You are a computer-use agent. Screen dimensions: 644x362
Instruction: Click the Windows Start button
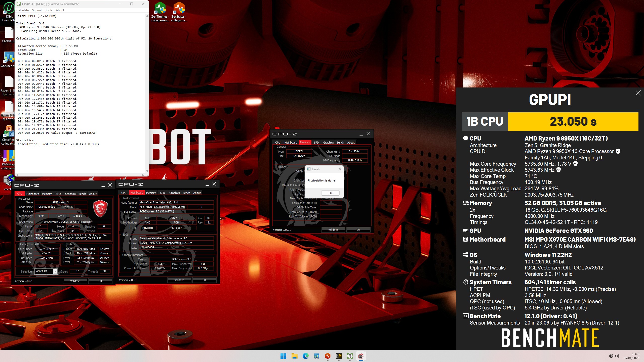(283, 356)
